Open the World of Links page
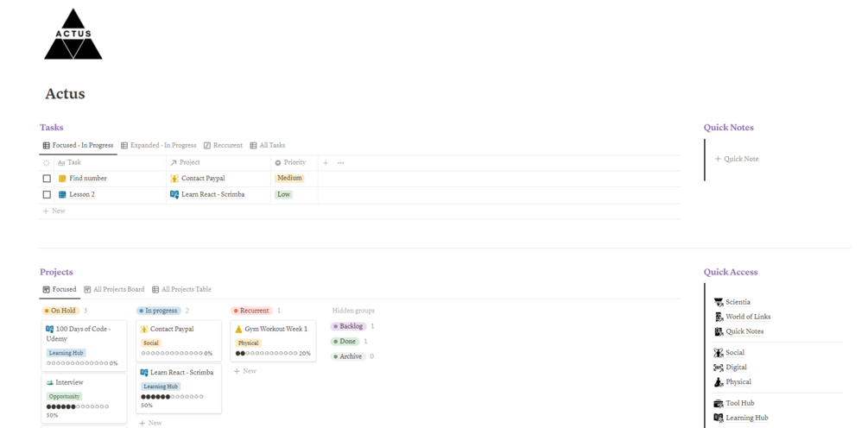This screenshot has height=428, width=868. point(748,317)
